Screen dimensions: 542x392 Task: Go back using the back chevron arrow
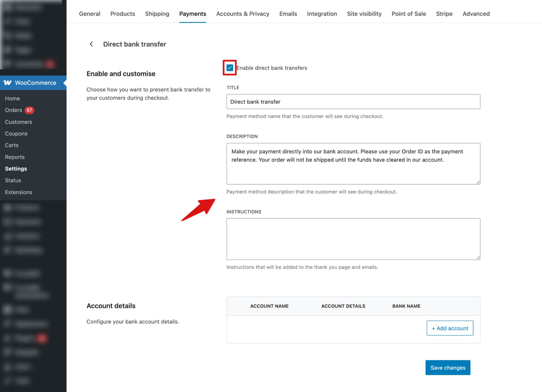[x=91, y=44]
